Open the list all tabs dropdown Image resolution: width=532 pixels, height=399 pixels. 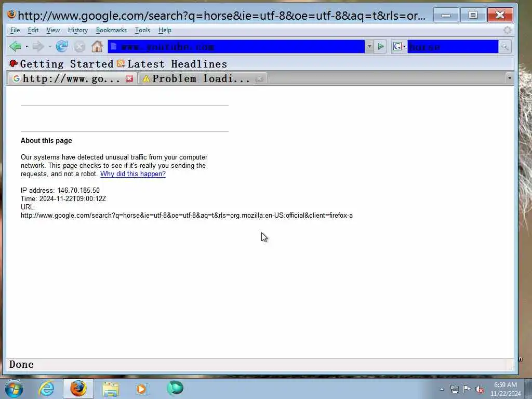click(x=509, y=78)
